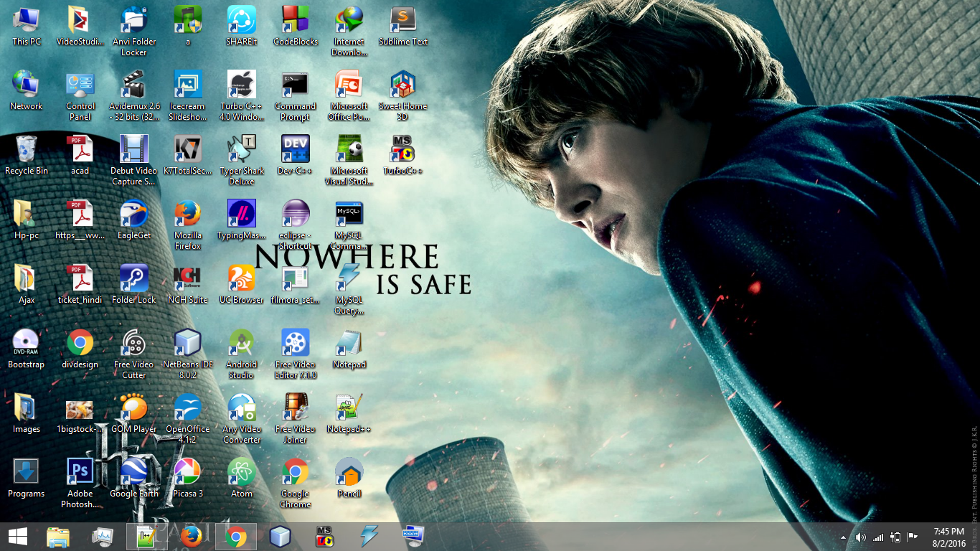The image size is (980, 551).
Task: Launch Debut Video Capture shortcut
Action: point(134,161)
